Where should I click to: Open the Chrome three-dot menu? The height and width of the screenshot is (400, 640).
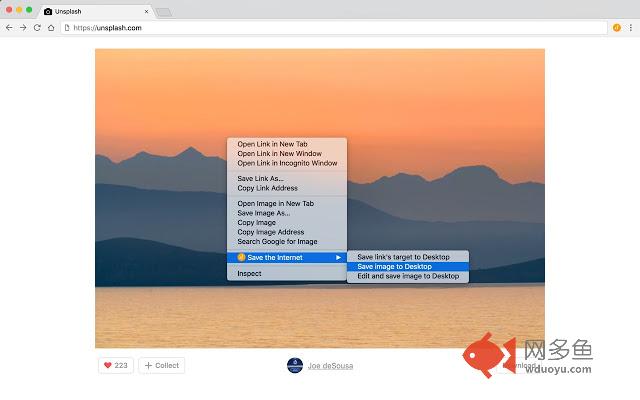tap(631, 28)
